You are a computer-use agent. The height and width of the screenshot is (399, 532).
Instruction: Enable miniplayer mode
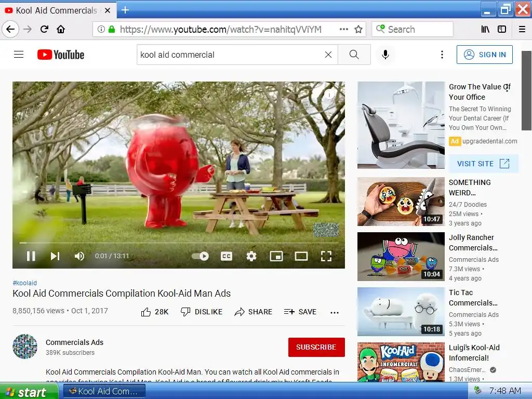tap(276, 256)
